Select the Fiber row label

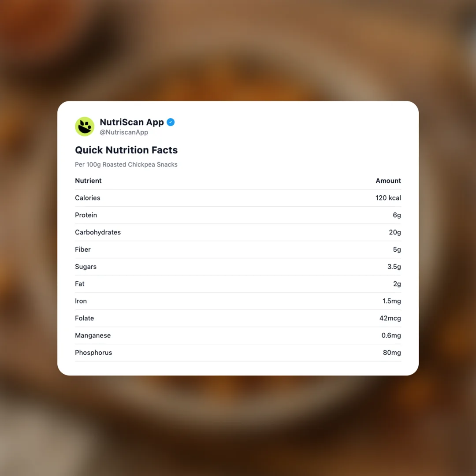coord(83,249)
